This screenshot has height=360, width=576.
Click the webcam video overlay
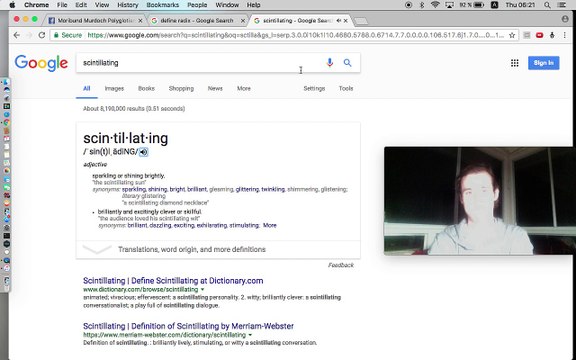(x=480, y=201)
